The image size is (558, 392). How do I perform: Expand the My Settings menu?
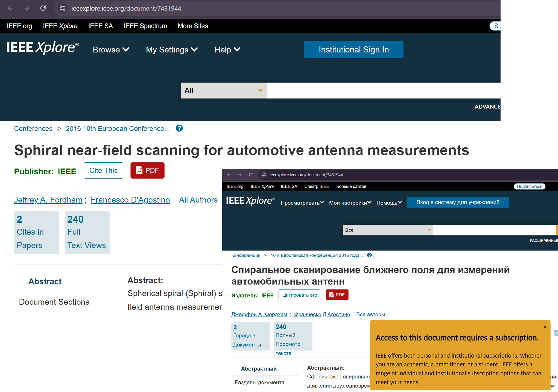[x=172, y=50]
